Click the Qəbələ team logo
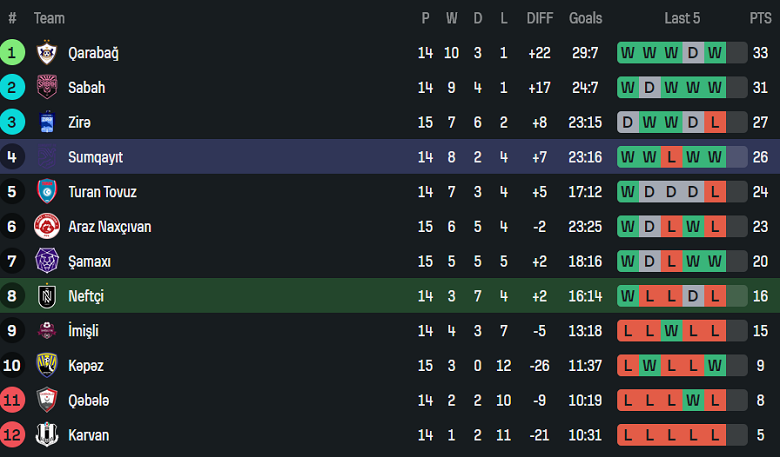The image size is (780, 457). pyautogui.click(x=46, y=400)
